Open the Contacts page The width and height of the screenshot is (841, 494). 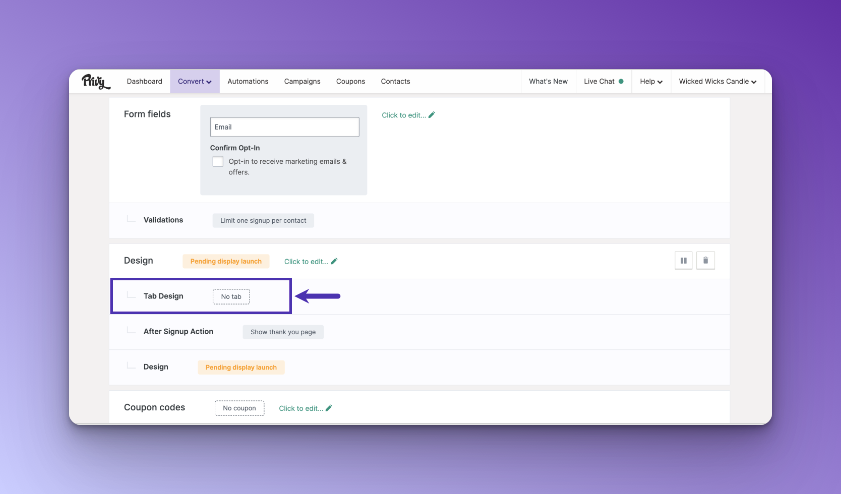coord(395,82)
